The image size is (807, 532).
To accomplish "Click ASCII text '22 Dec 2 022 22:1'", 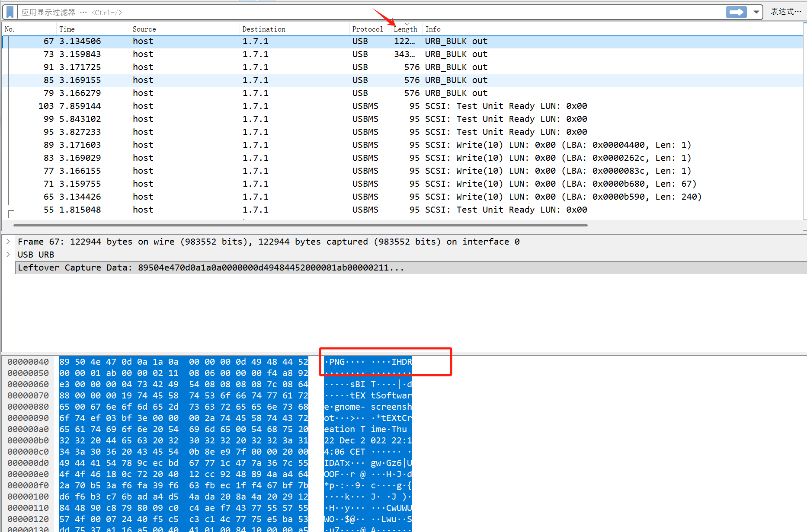I will pyautogui.click(x=368, y=440).
